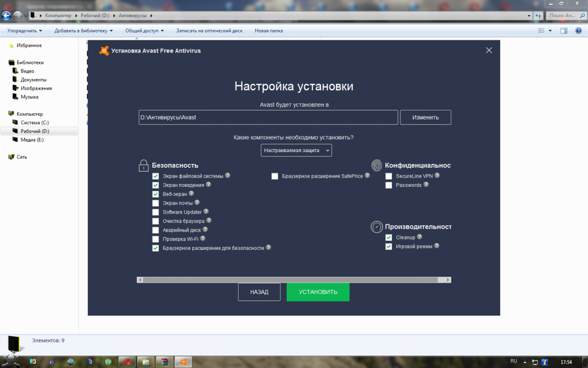Click clock showing 17:54
Viewport: 588px width, 368px height.
[566, 362]
